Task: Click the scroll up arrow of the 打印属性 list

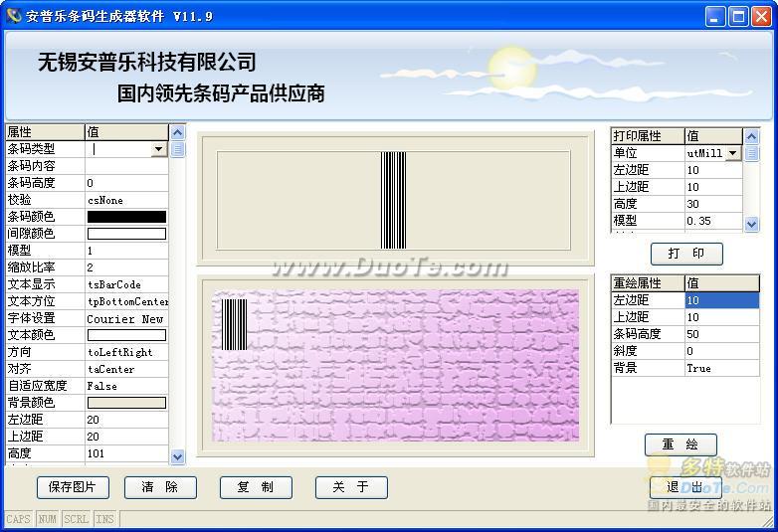Action: click(x=752, y=136)
